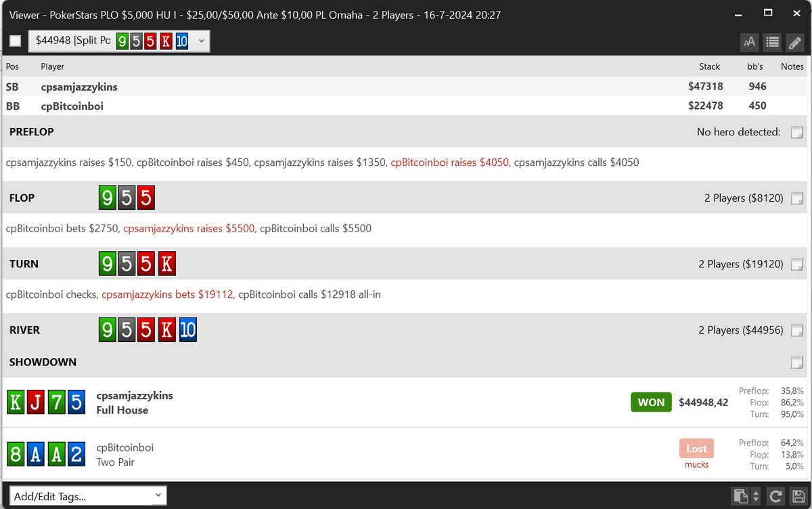Toggle the No hero detected checkbox
The image size is (812, 509).
click(x=797, y=132)
